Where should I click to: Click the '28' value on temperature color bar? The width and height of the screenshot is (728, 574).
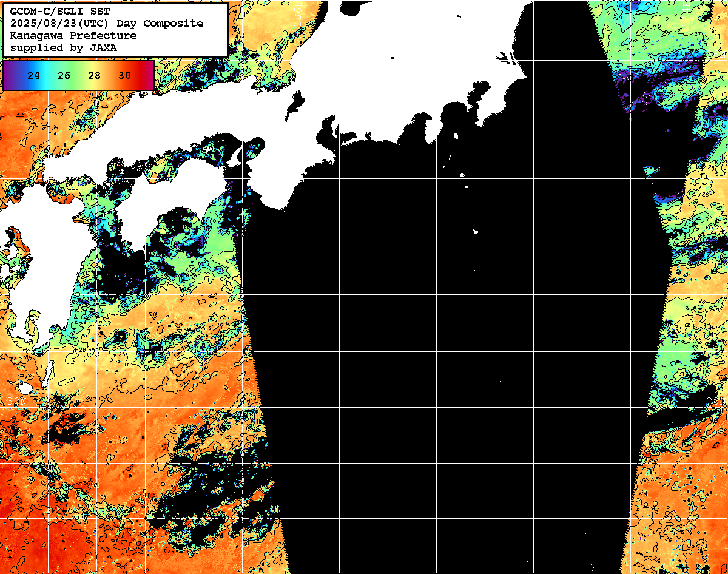pos(95,76)
